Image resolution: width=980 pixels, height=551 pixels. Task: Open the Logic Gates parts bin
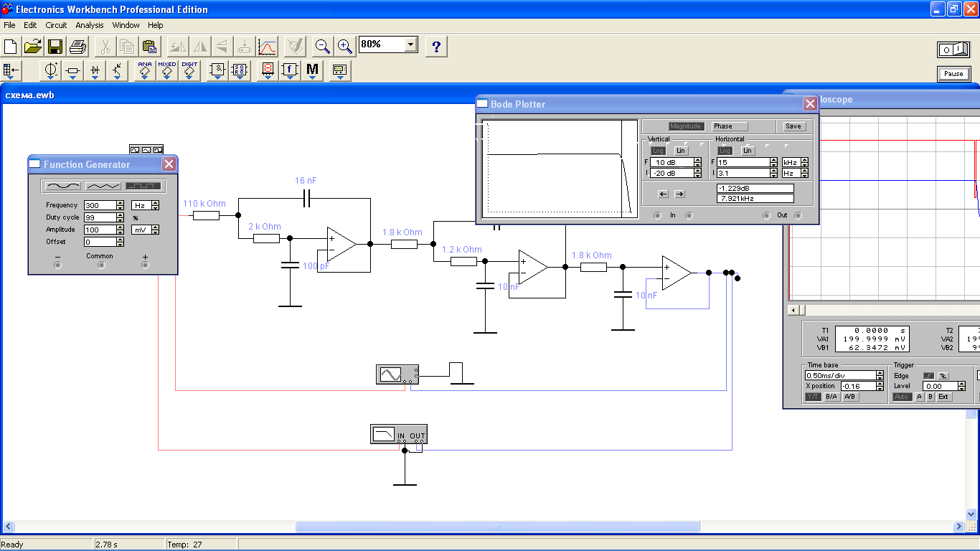click(x=217, y=70)
